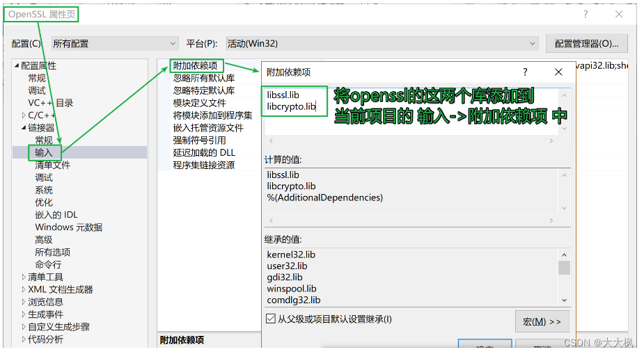Close the 附加依赖项 dialog
This screenshot has width=644, height=354.
558,72
